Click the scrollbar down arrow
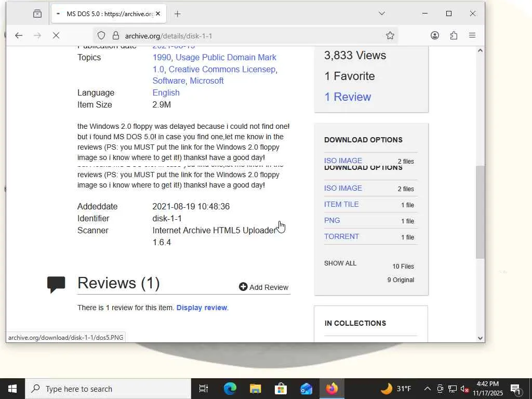The image size is (532, 399). (x=480, y=338)
